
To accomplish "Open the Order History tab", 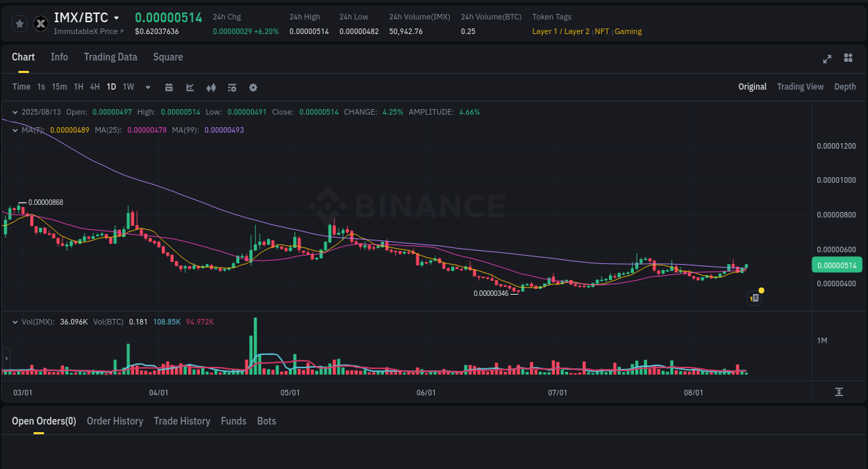I will pyautogui.click(x=115, y=421).
